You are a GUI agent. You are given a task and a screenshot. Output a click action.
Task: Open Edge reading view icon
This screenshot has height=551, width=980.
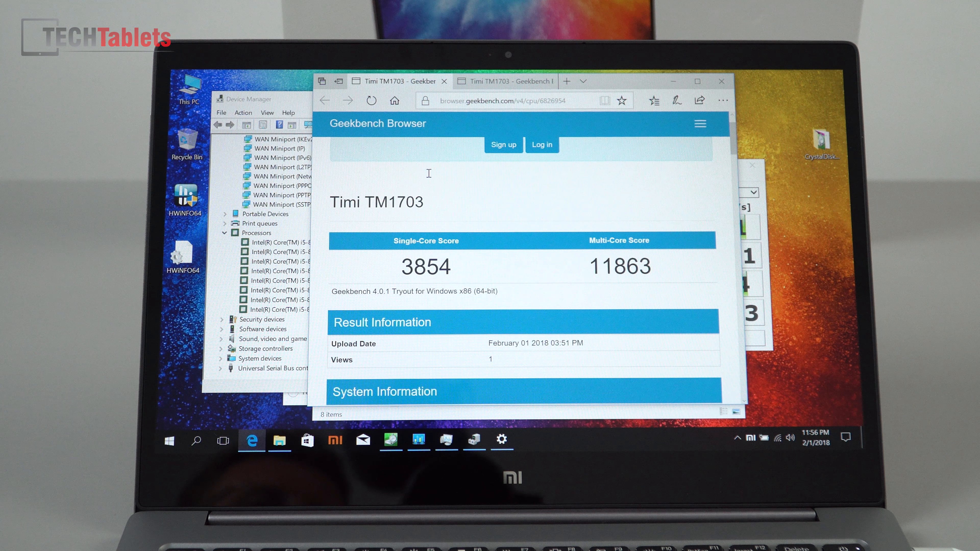tap(605, 101)
